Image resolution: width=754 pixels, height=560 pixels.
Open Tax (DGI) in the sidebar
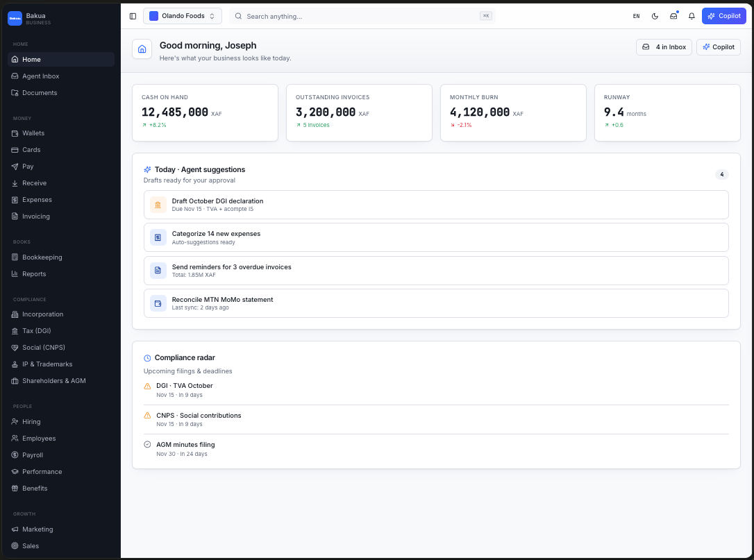click(61, 331)
